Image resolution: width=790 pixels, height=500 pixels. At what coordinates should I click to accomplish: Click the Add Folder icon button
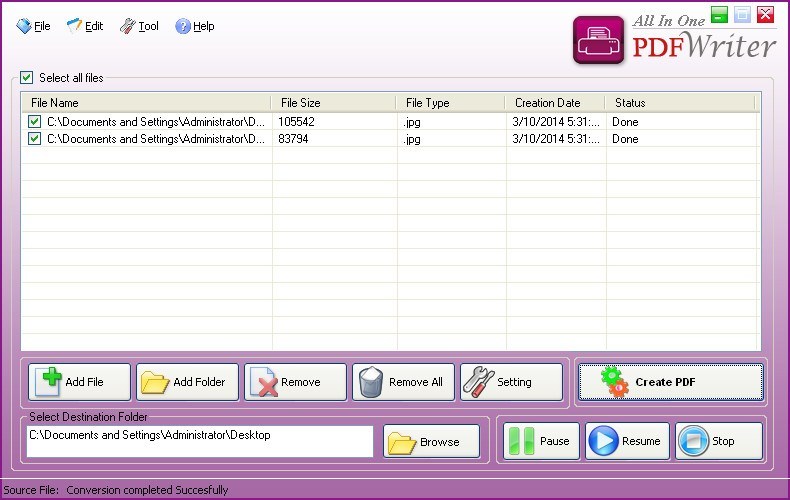point(188,382)
